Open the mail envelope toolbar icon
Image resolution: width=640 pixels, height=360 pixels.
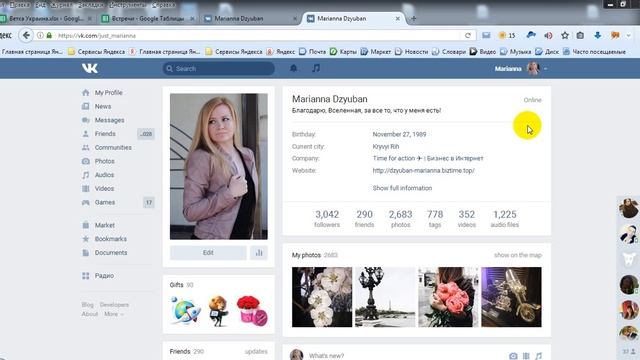click(486, 36)
